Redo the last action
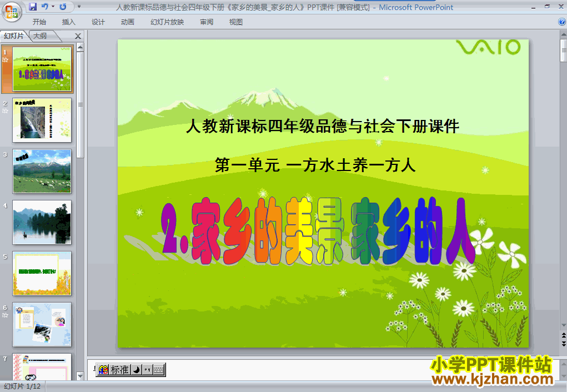Screen dimensions: 567x392 (x=63, y=7)
